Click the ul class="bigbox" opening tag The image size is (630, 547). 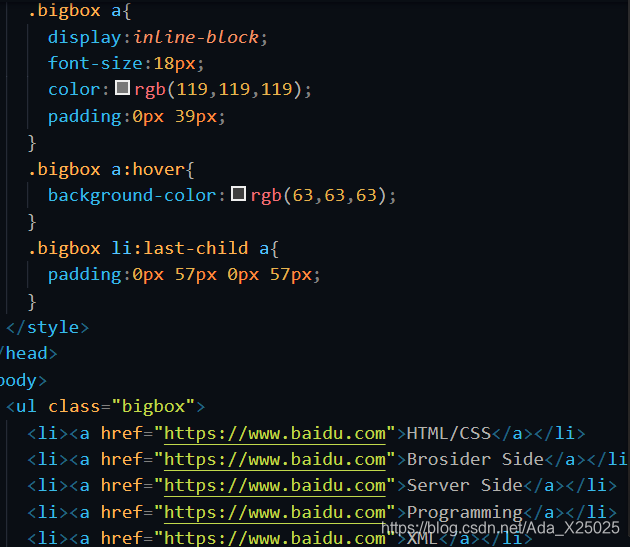tap(106, 407)
